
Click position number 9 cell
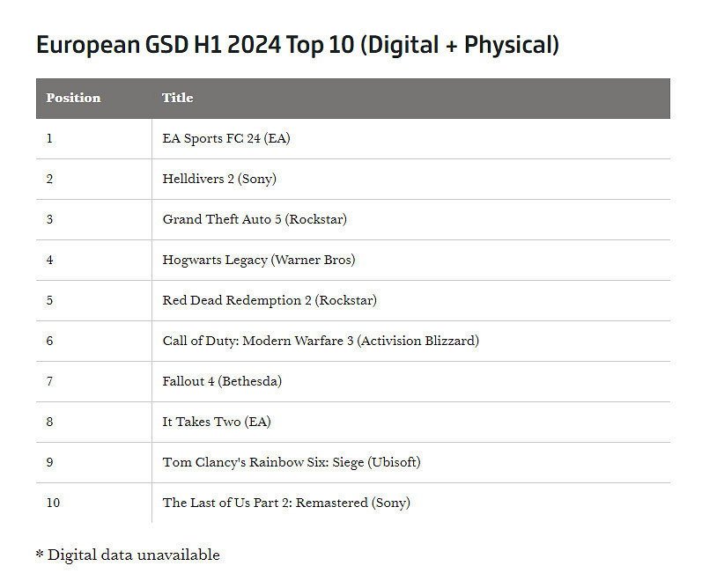pos(49,463)
